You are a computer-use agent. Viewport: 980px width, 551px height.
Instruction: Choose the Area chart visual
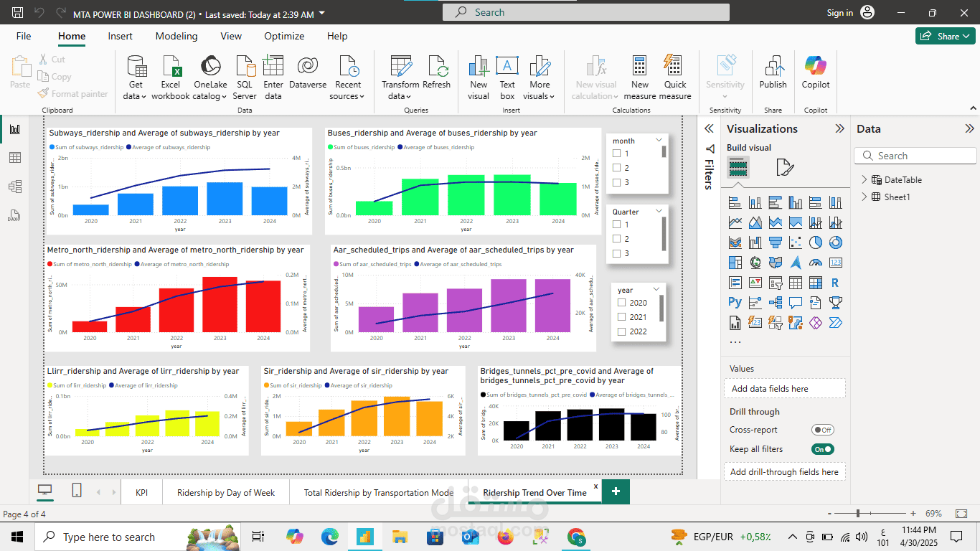(x=755, y=223)
